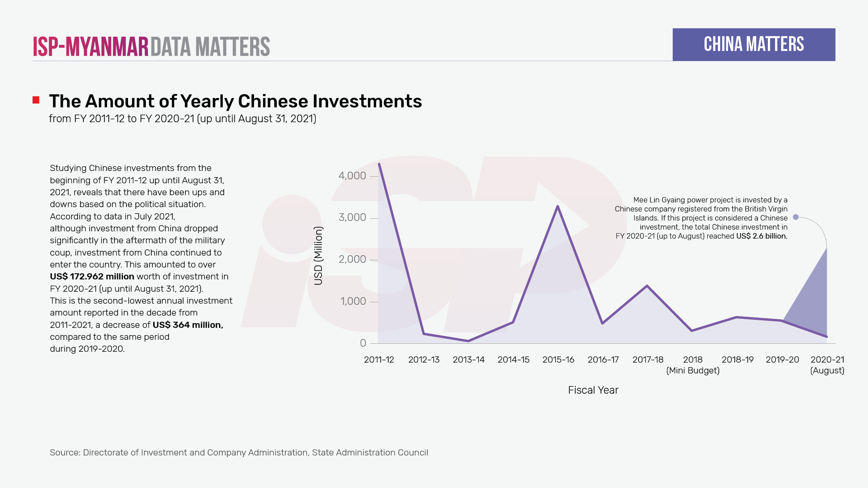Click the 2013-14 axis label
The width and height of the screenshot is (868, 488).
[468, 360]
